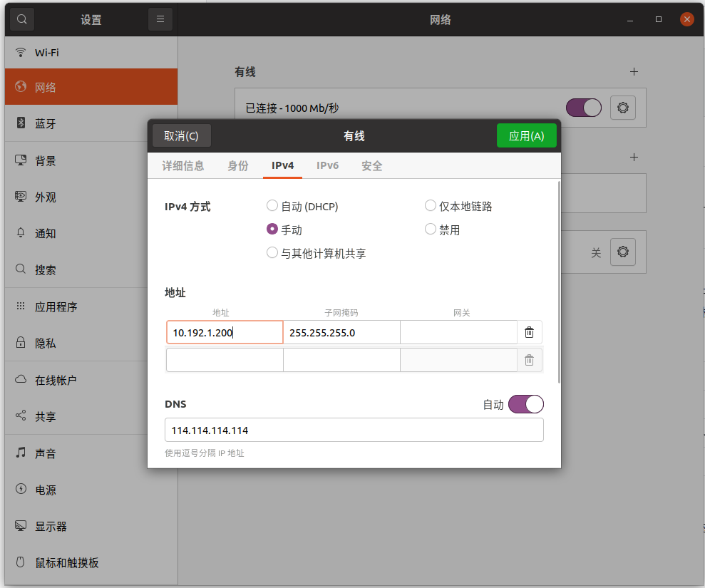
Task: Click trash icon on empty address row
Action: (x=529, y=360)
